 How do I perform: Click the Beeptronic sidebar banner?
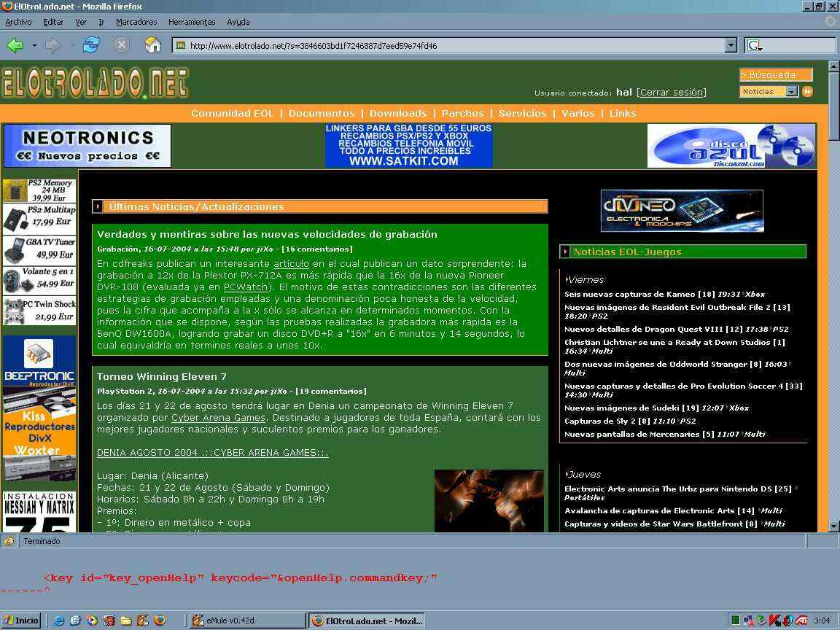click(x=39, y=362)
